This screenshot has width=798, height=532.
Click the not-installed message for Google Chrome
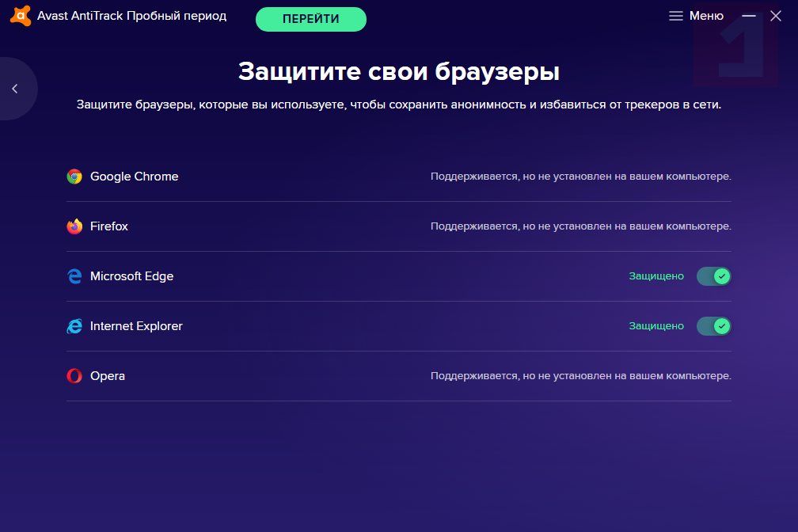point(581,176)
